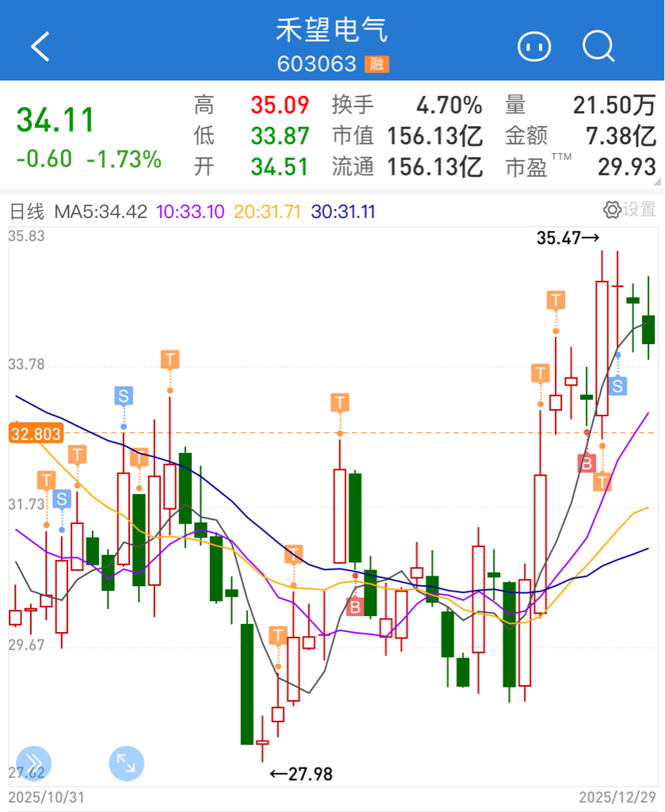Tap the change percentage -1.73%

pos(124,159)
